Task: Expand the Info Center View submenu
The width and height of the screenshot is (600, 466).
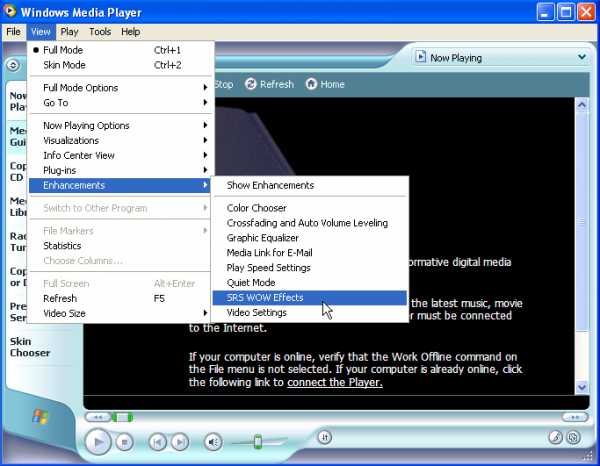Action: pyautogui.click(x=120, y=155)
